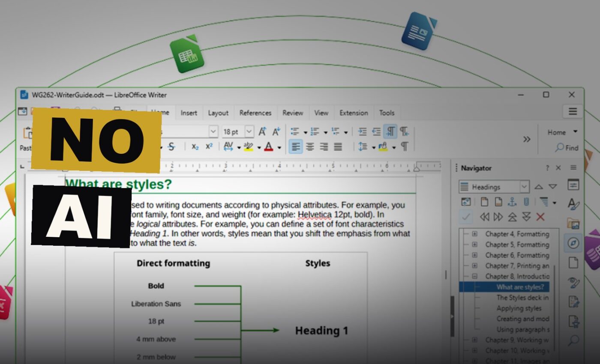The width and height of the screenshot is (600, 364).
Task: Switch to the Layout tab
Action: 218,113
